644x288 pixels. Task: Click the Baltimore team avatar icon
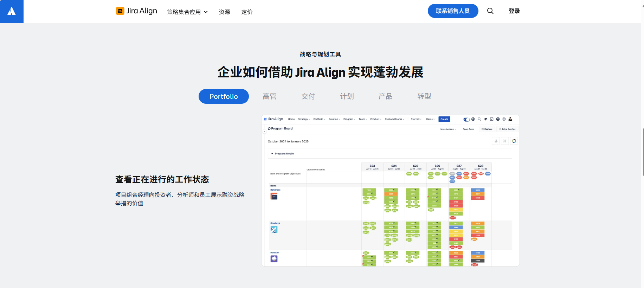pyautogui.click(x=274, y=196)
